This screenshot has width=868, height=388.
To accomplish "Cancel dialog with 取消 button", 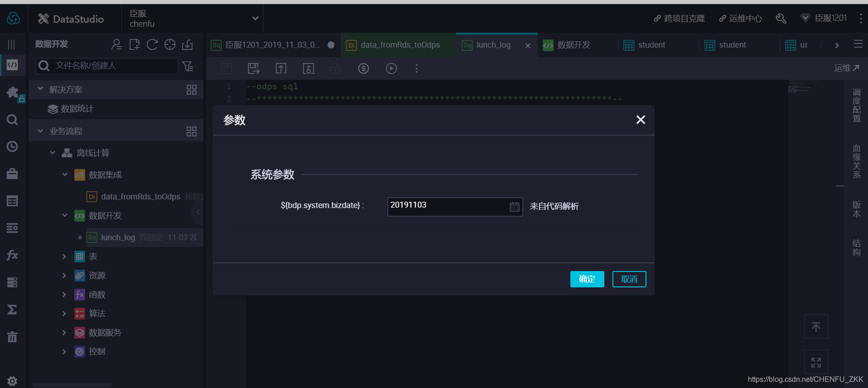I will [629, 279].
